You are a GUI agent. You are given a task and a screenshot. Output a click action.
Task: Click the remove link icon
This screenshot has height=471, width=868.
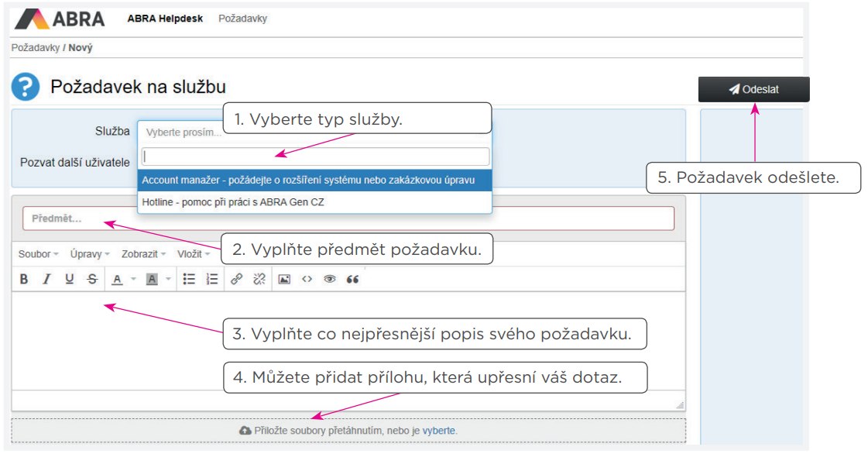click(x=259, y=280)
